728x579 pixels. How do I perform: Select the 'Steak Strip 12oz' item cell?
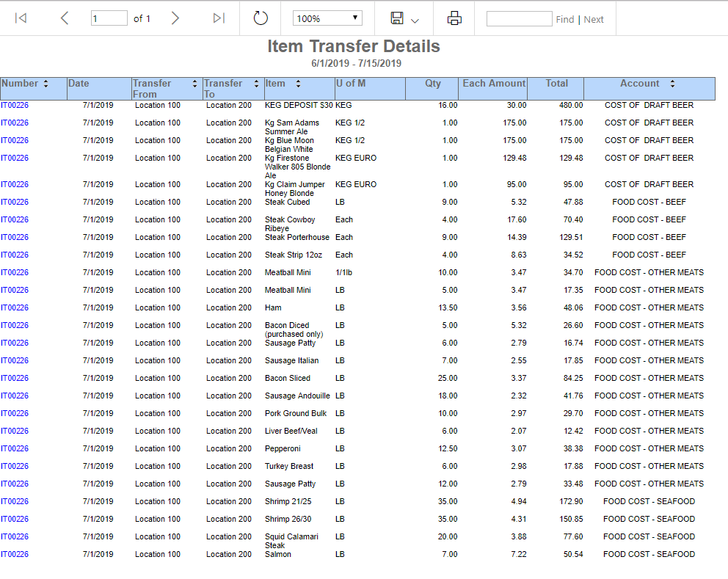294,255
